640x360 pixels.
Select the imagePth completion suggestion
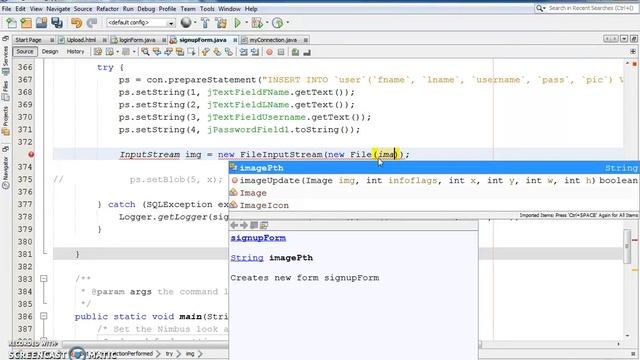pos(434,168)
